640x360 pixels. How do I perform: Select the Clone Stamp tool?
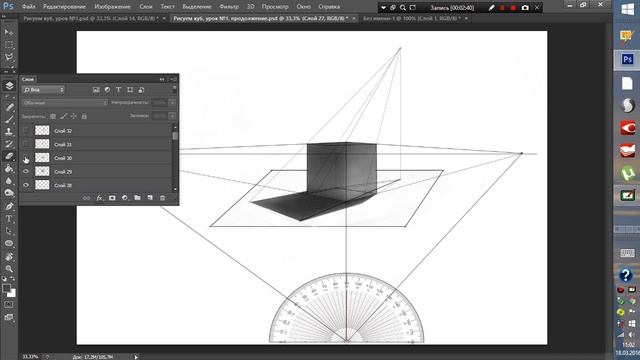point(9,131)
